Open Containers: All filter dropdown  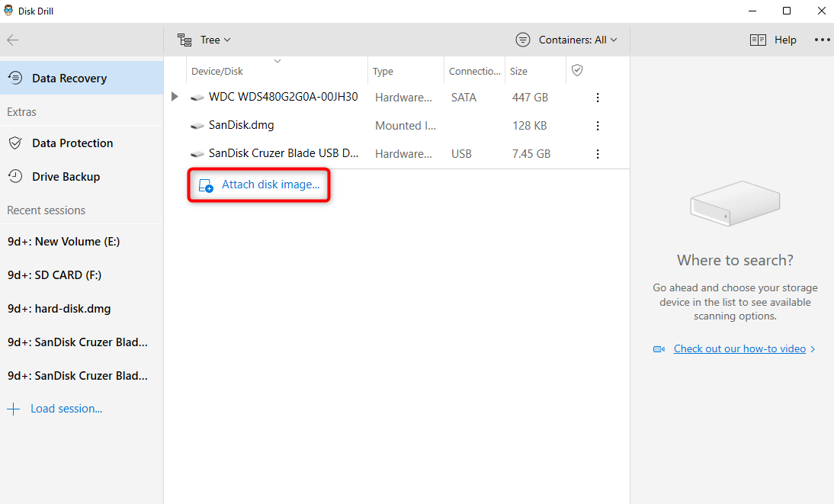click(578, 40)
